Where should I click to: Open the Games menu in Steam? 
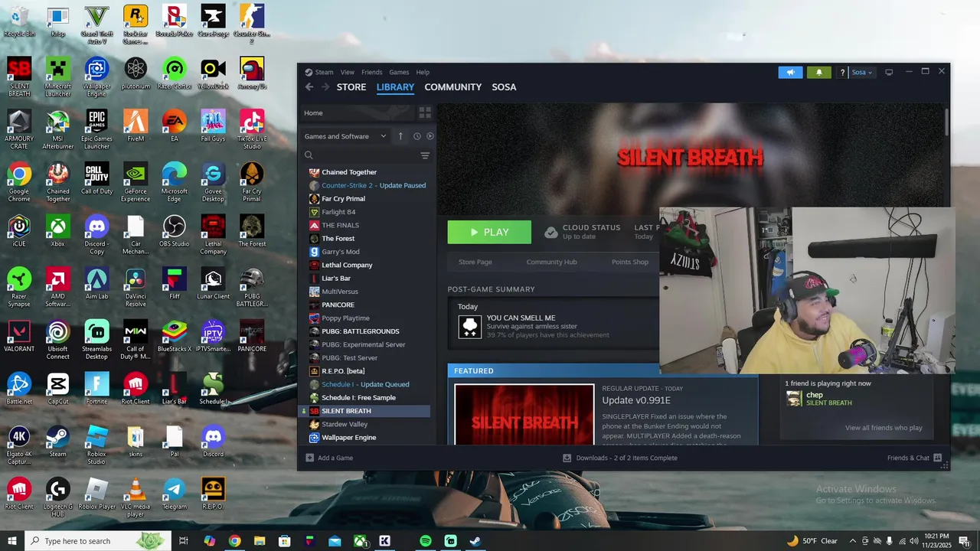click(x=399, y=72)
